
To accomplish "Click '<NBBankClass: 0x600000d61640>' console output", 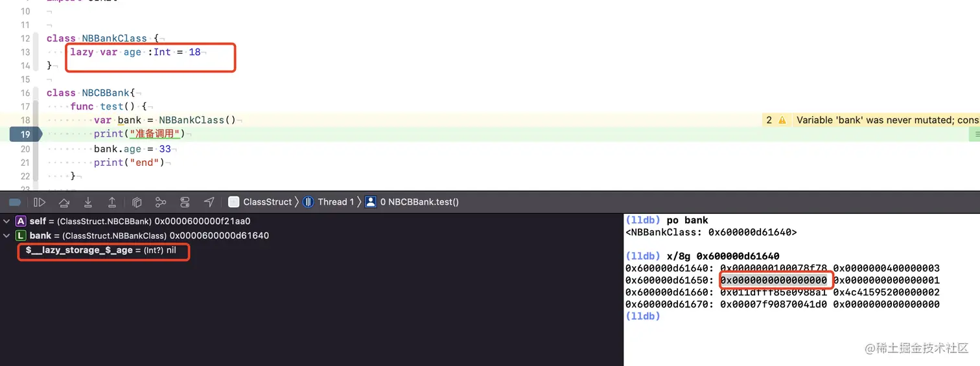I will 711,232.
